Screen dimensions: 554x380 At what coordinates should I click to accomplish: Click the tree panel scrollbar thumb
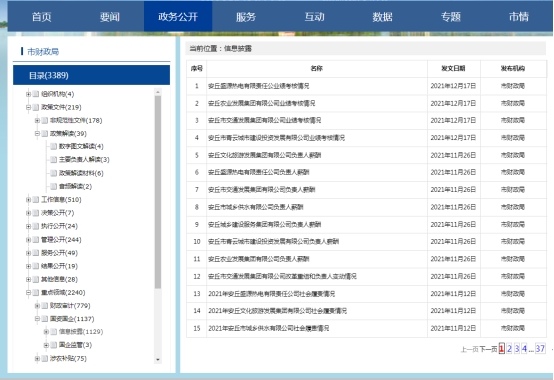click(158, 192)
